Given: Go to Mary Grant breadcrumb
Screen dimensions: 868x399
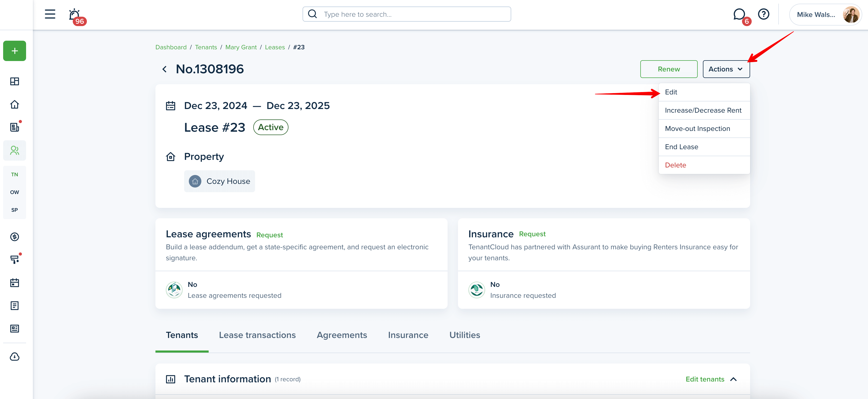Looking at the screenshot, I should 241,47.
